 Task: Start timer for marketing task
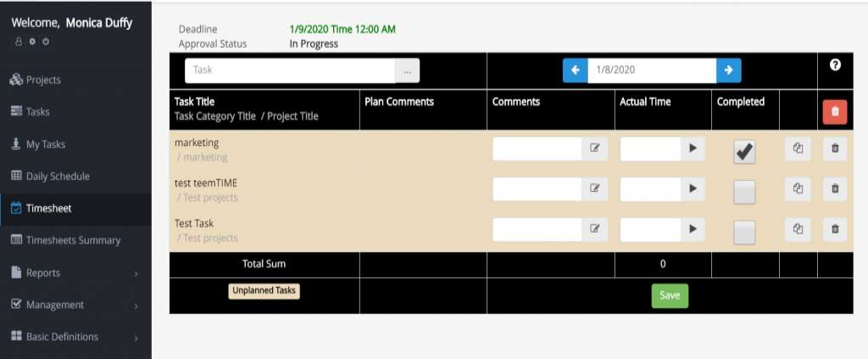693,149
